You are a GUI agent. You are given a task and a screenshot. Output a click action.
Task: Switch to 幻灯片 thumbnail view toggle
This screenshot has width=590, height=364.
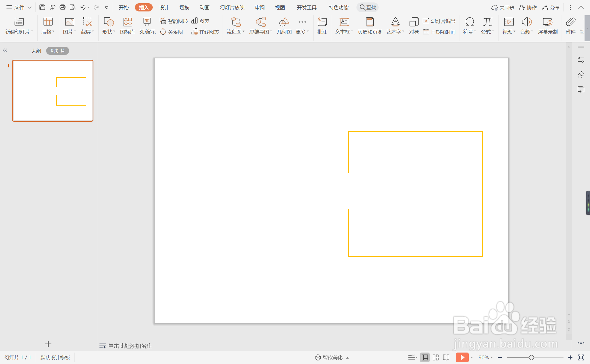pos(58,51)
